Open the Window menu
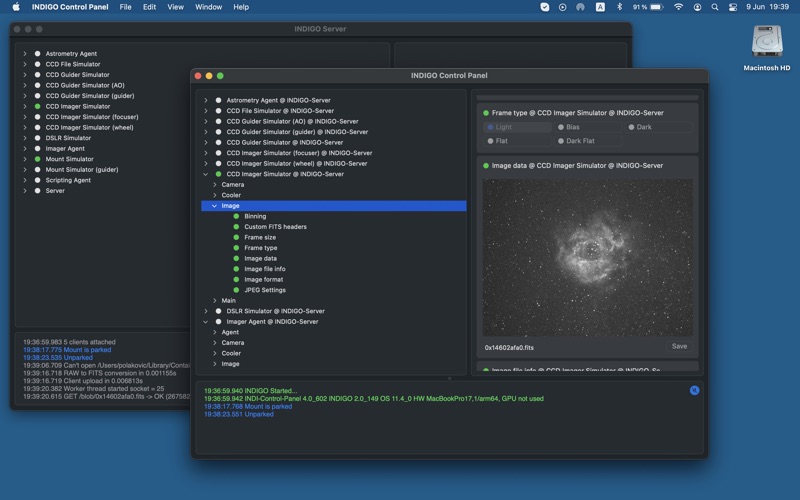 tap(209, 7)
